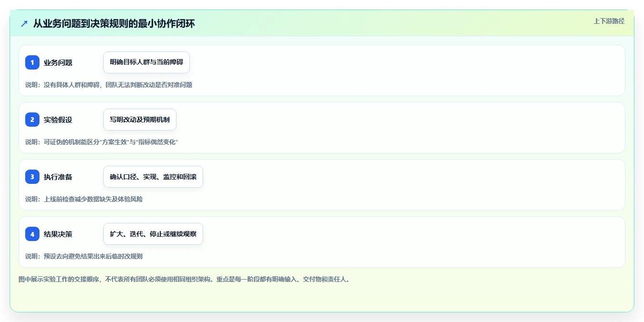Click the 明确目标人群与当前障碍 chip
Screen dimensions: 644x322
(146, 62)
